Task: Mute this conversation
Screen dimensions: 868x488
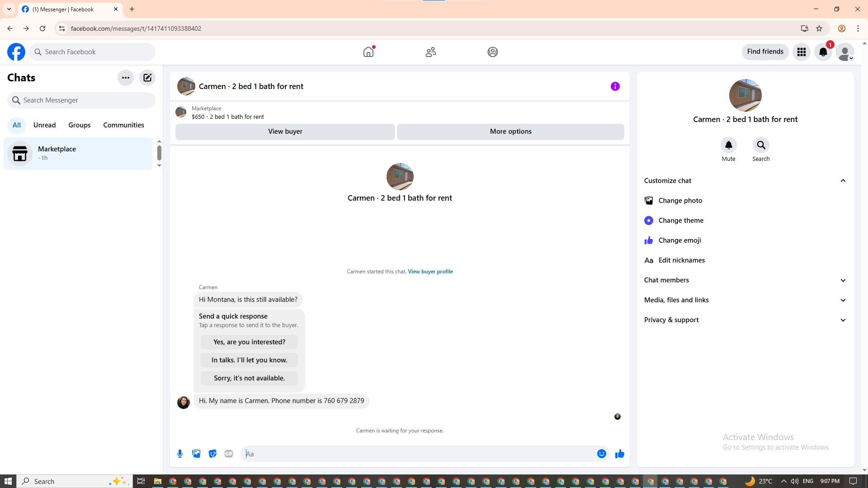Action: (728, 145)
